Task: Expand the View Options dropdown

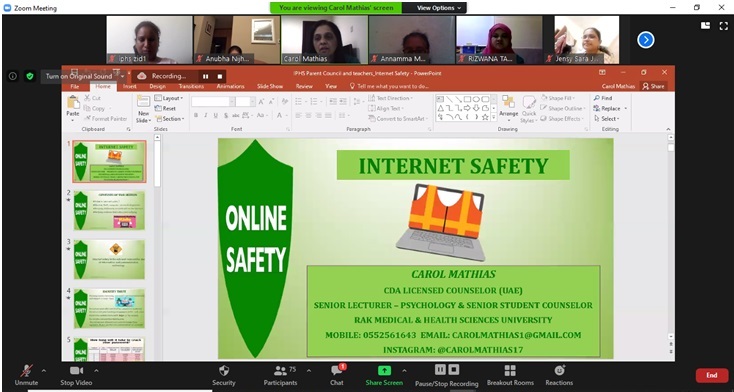Action: (x=434, y=7)
